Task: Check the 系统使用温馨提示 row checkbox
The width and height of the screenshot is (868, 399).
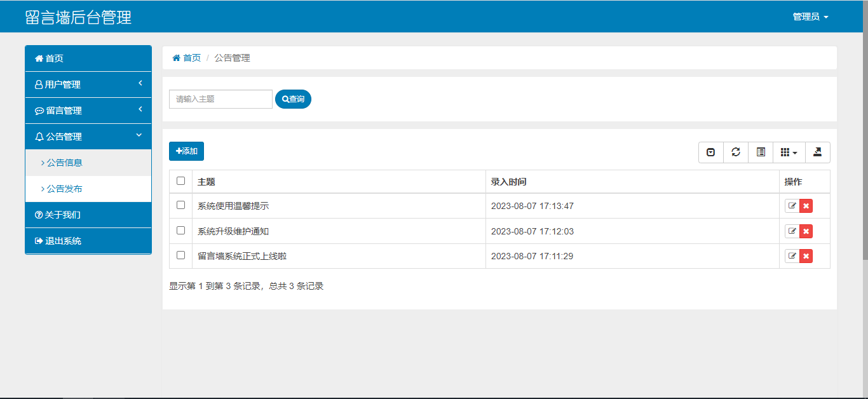Action: 180,205
